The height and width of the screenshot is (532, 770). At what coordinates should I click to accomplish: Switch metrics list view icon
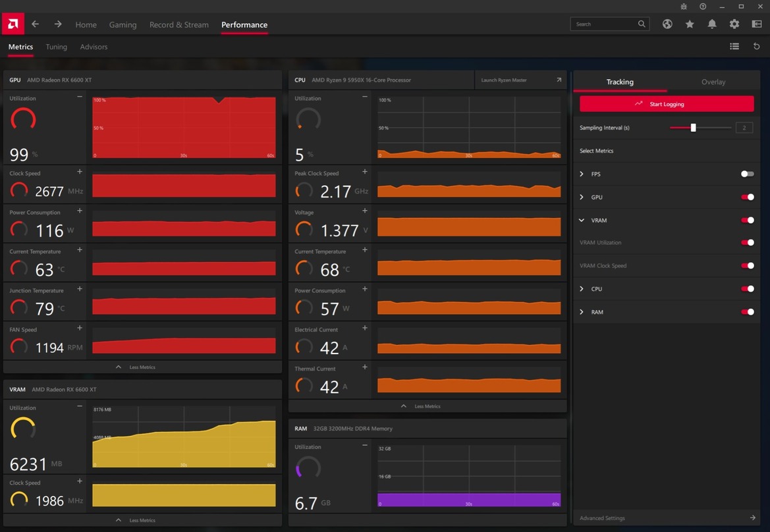coord(734,46)
